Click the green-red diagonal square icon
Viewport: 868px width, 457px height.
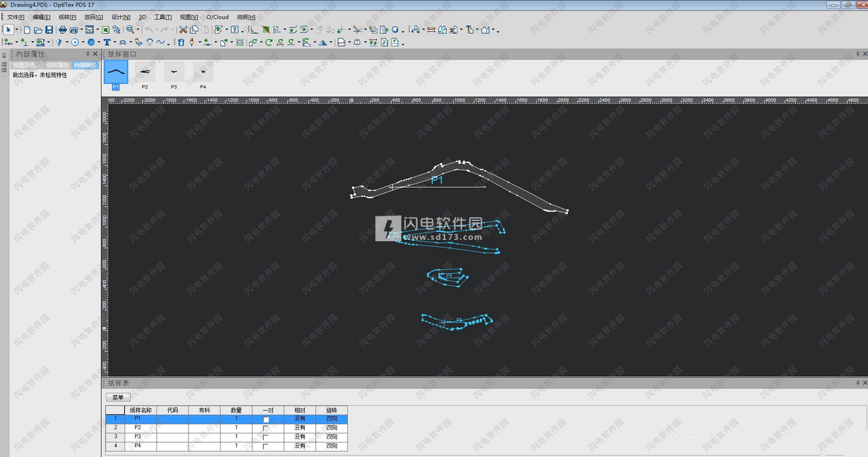point(266,30)
